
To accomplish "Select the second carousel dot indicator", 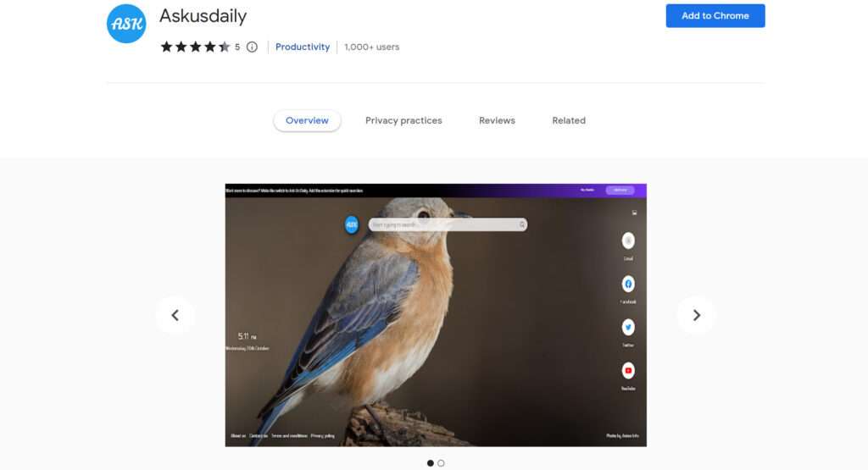I will coord(441,463).
